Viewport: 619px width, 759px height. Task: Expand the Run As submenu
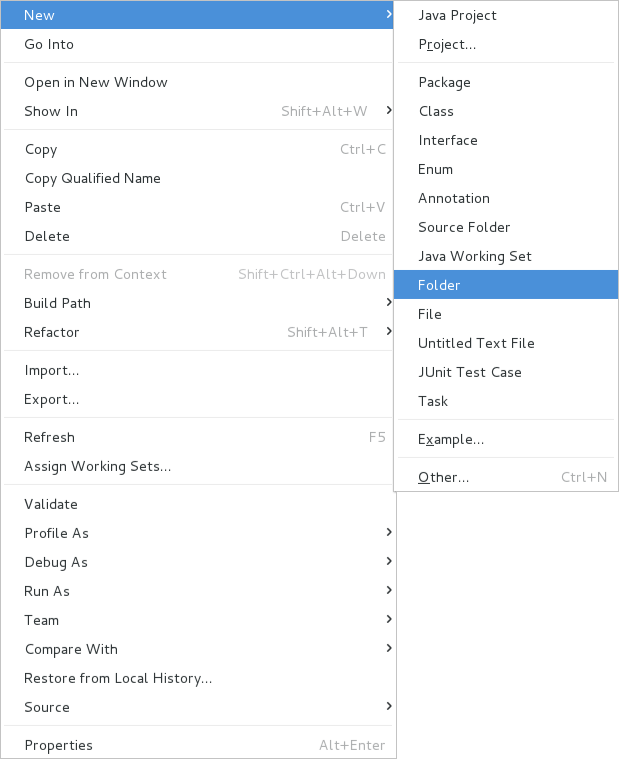coord(197,591)
